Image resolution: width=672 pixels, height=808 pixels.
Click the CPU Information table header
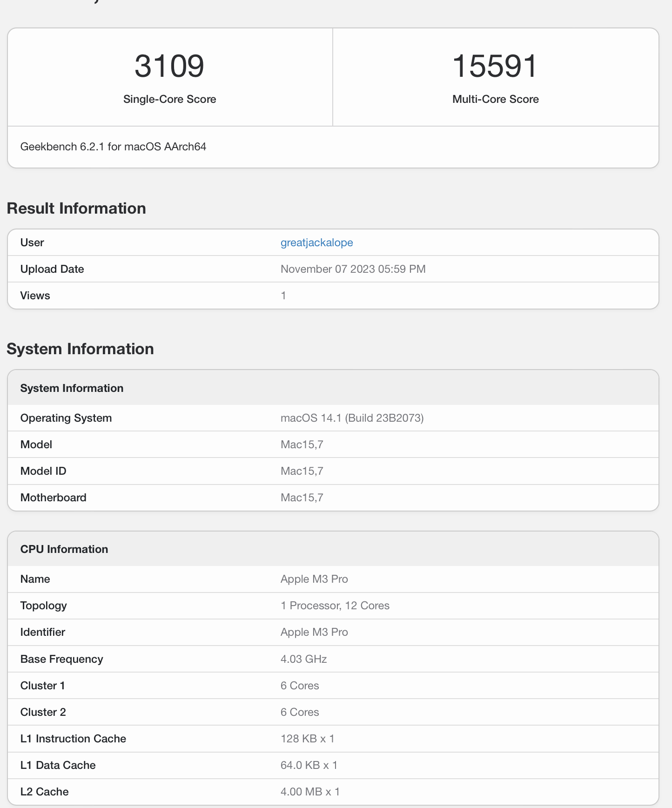pos(64,549)
